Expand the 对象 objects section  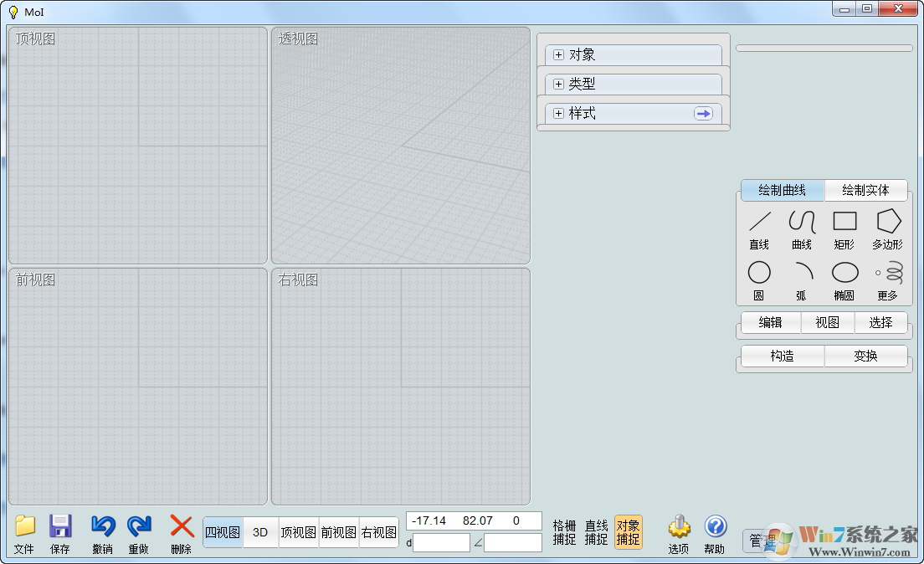click(x=558, y=54)
